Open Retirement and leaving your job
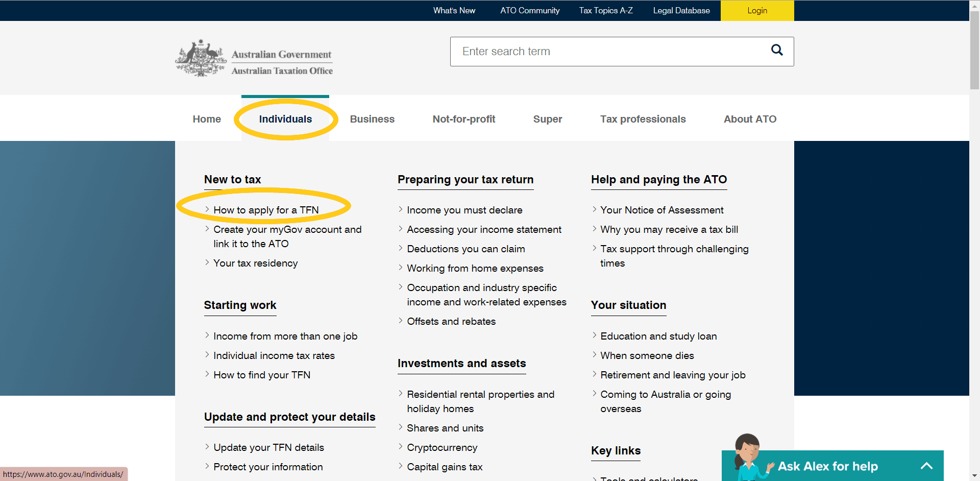980x481 pixels. (x=673, y=375)
